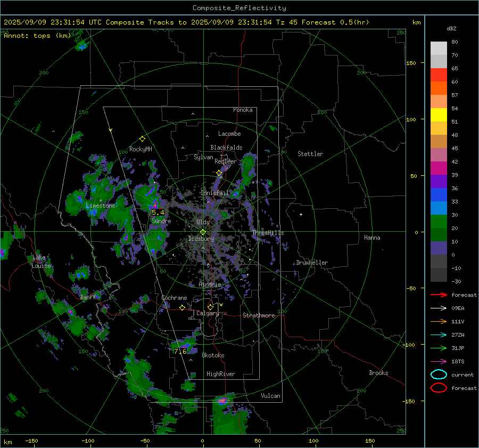Click the dBZ legend heading
Viewport: 479px width, 448px height.
pos(451,28)
